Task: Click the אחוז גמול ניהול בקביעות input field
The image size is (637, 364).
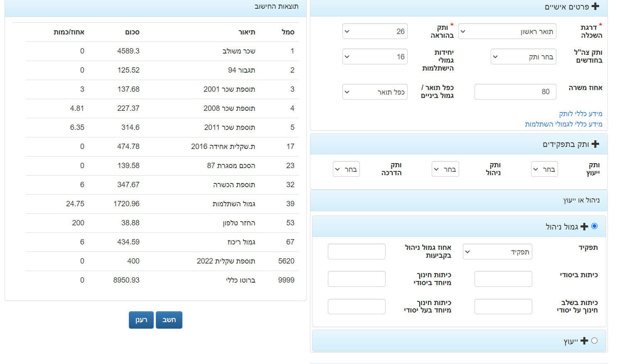Action: click(x=357, y=252)
